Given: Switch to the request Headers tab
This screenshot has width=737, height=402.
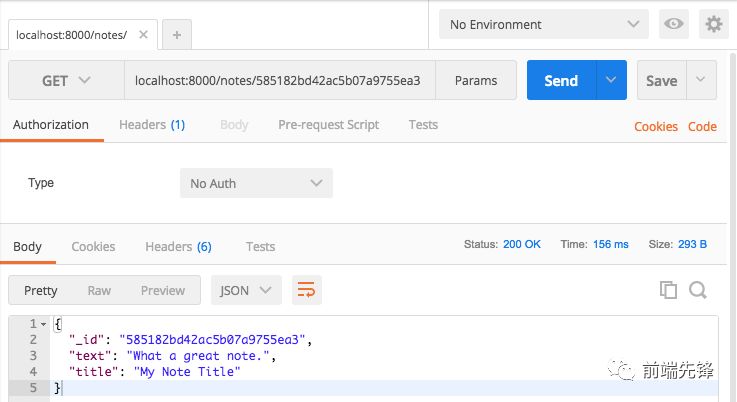Looking at the screenshot, I should pyautogui.click(x=152, y=125).
